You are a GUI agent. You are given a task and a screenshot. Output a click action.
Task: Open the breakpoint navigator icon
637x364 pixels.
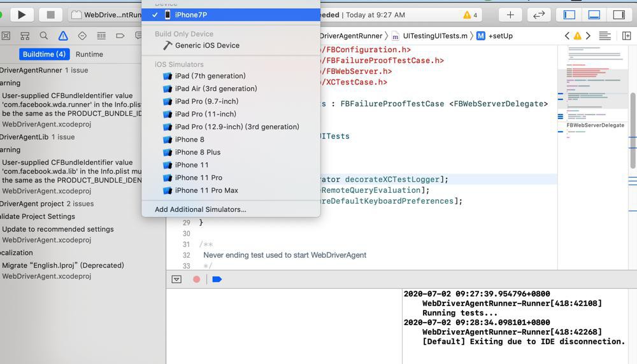(120, 36)
